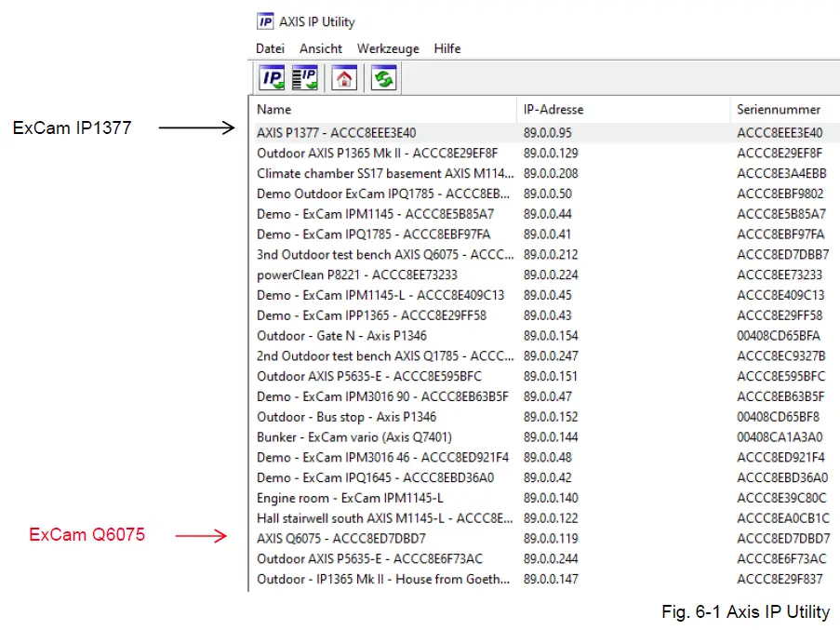Click serial number ACCC8EBF9802
Screen dimensions: 840x630
tap(780, 194)
